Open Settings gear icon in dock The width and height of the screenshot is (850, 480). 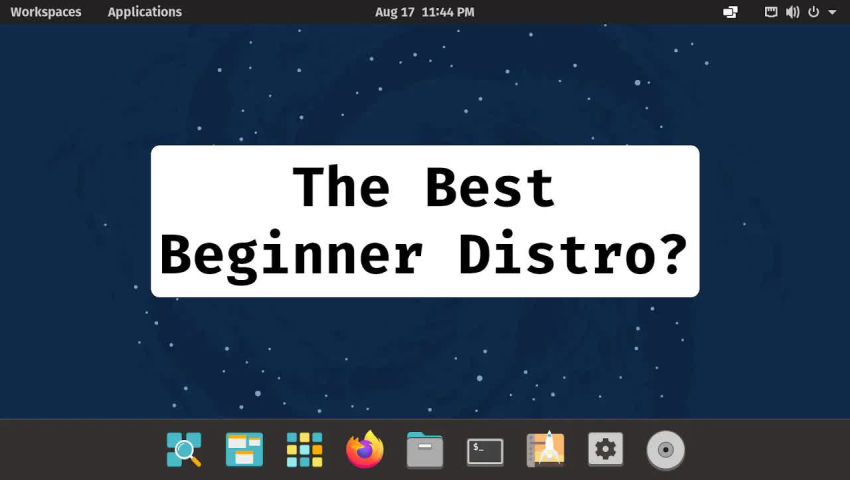(x=606, y=449)
